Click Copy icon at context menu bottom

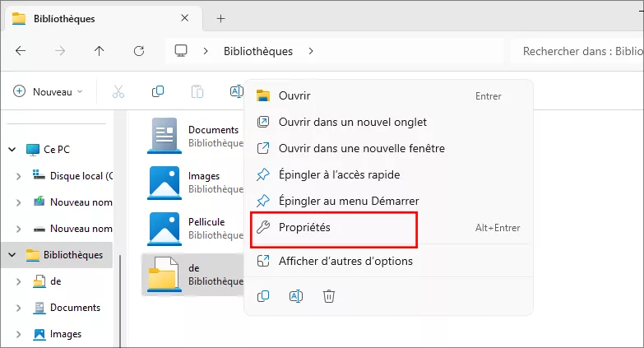(x=263, y=296)
